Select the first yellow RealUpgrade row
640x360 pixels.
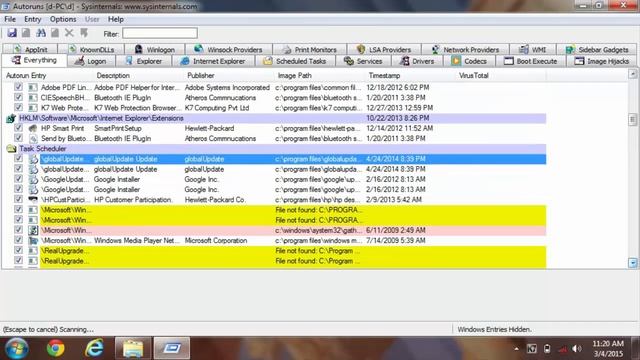pyautogui.click(x=293, y=251)
